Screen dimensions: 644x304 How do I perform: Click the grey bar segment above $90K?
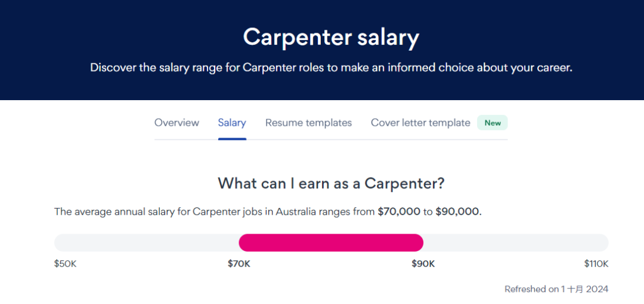tap(516, 243)
